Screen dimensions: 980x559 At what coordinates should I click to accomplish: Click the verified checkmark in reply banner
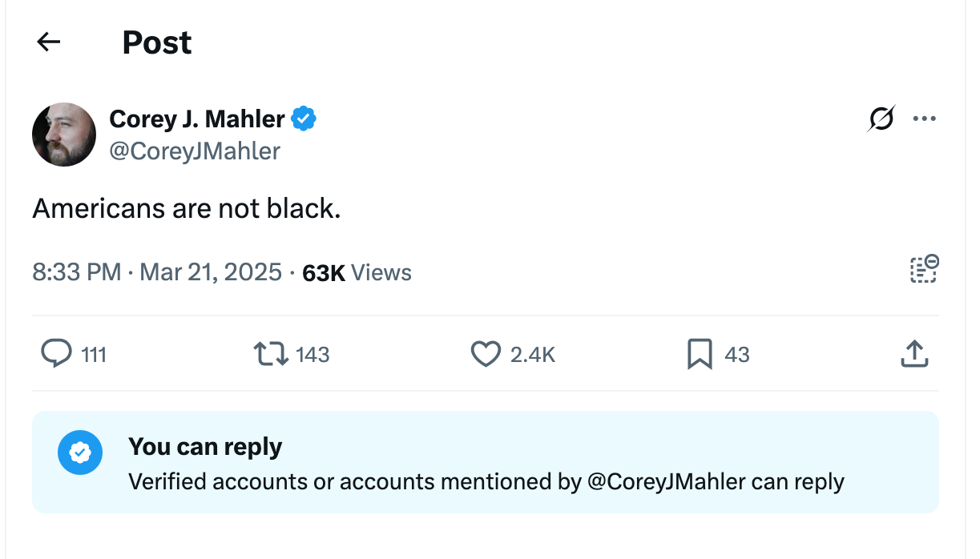click(x=80, y=452)
